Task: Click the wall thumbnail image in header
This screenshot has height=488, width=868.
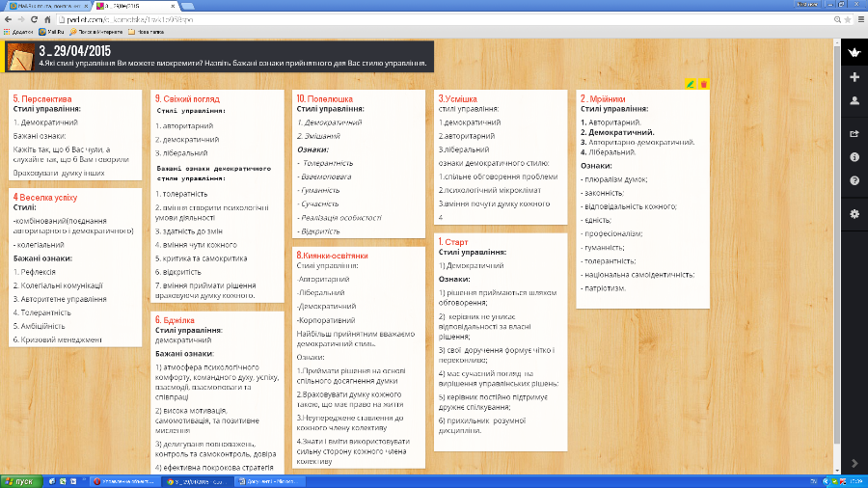Action: pos(19,57)
